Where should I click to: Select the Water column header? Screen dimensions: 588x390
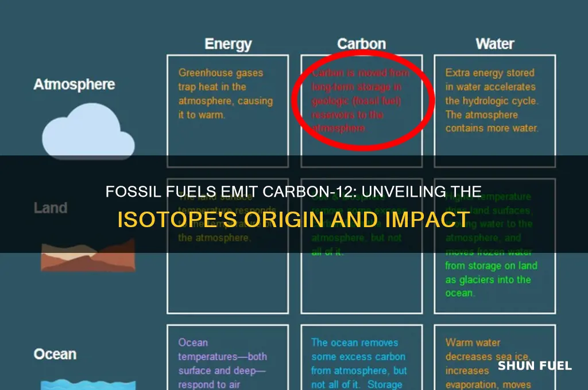[x=494, y=44]
